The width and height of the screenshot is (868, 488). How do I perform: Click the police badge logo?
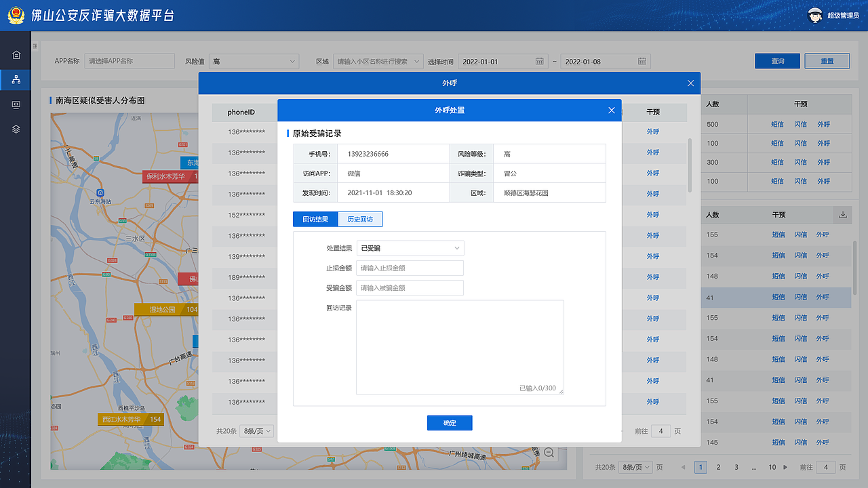[16, 15]
